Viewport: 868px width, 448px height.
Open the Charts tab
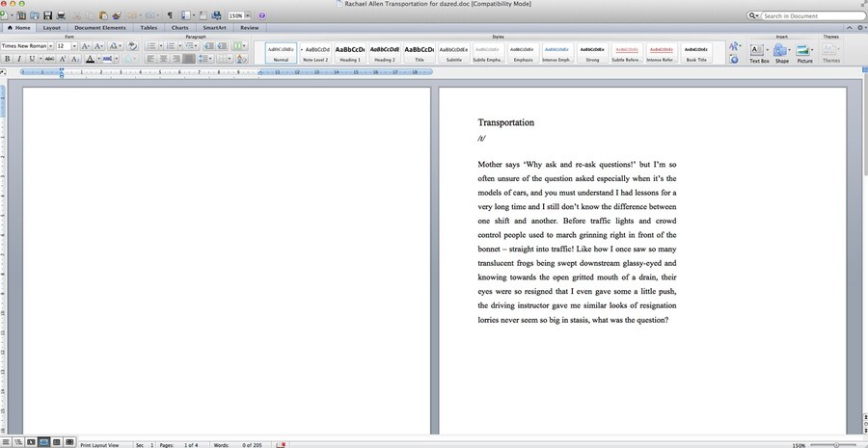coord(180,28)
